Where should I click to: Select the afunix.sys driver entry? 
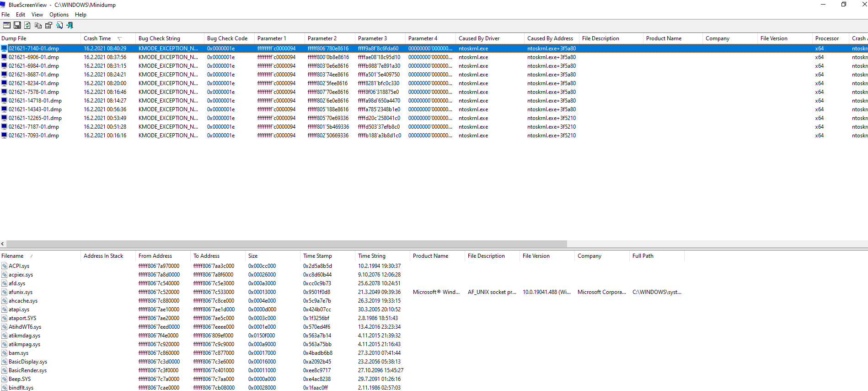pos(21,292)
